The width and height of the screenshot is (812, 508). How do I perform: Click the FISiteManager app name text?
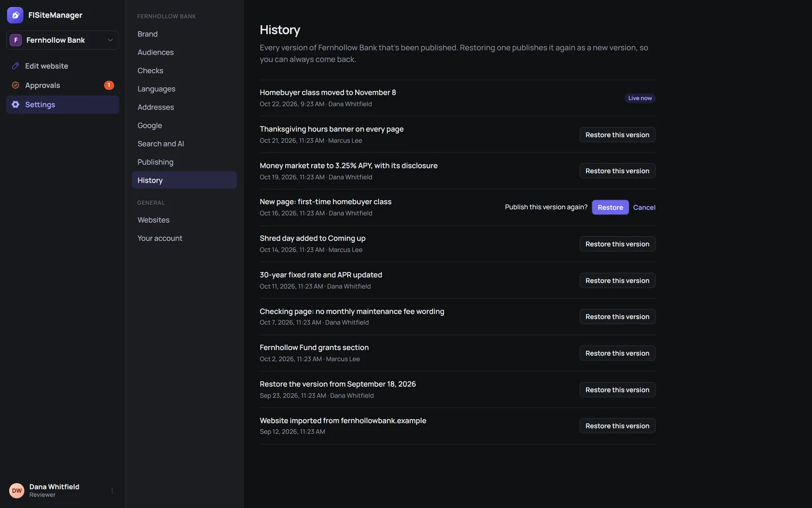pos(55,15)
